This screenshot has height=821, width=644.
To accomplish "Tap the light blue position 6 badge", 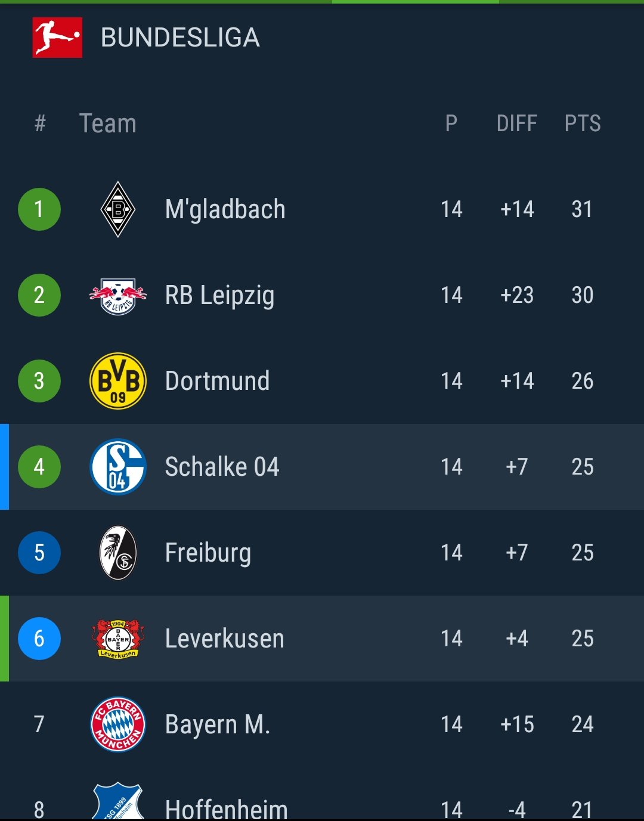I will click(x=39, y=639).
